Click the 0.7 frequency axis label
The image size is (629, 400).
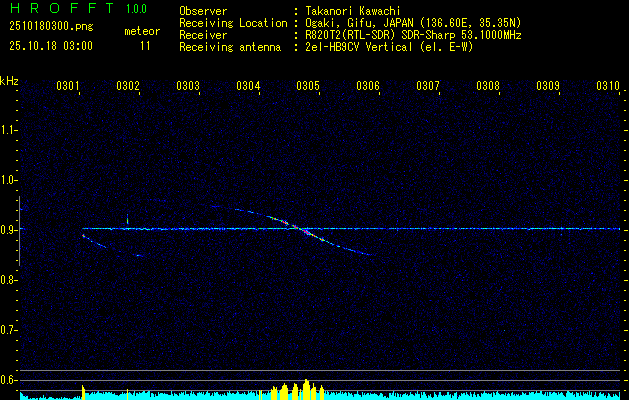[x=8, y=330]
